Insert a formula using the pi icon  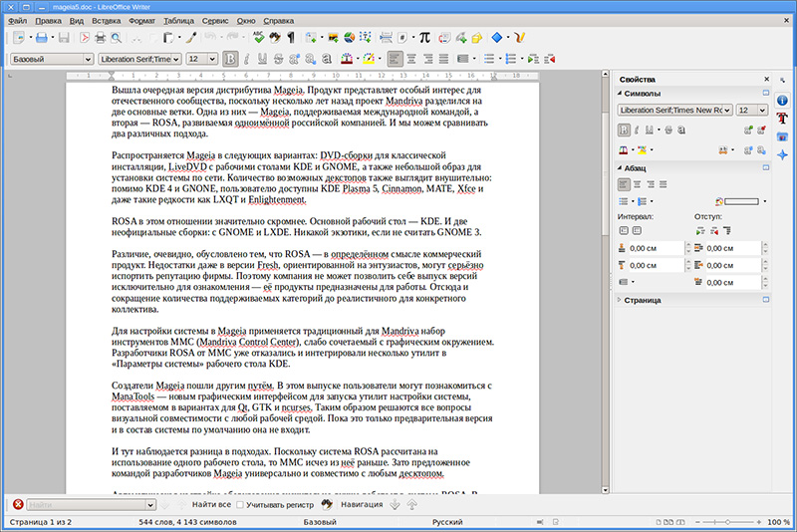(424, 38)
